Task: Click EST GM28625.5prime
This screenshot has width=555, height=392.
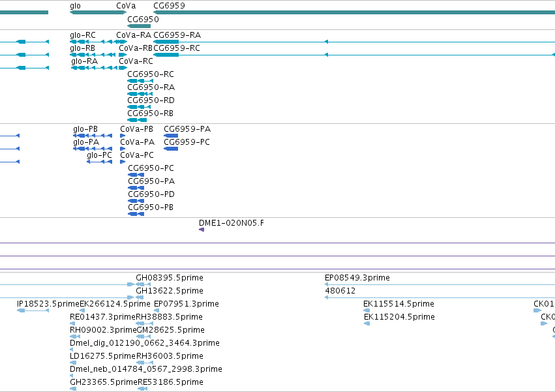Action: tap(171, 331)
